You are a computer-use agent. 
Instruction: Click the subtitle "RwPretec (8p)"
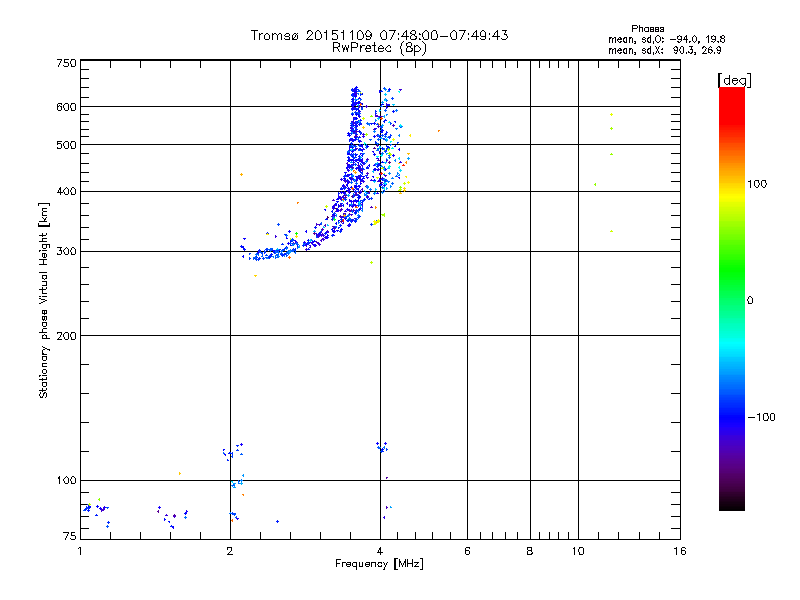[379, 48]
